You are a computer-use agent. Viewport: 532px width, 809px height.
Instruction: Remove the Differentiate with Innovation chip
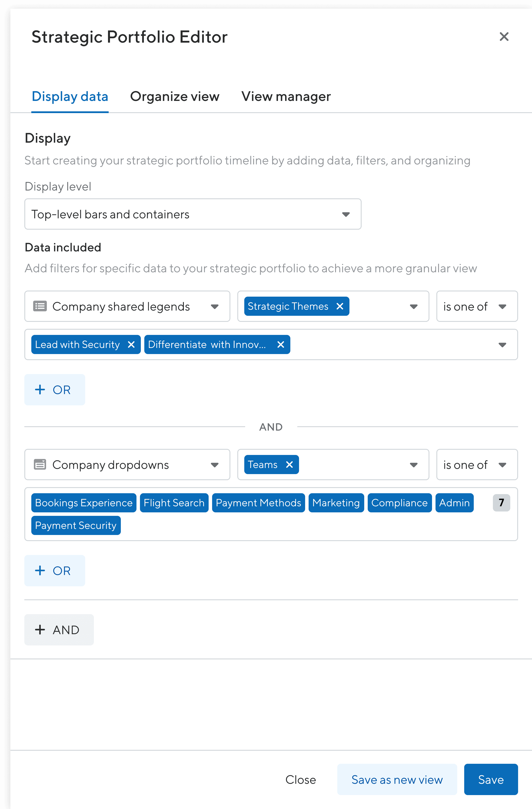[x=281, y=345]
